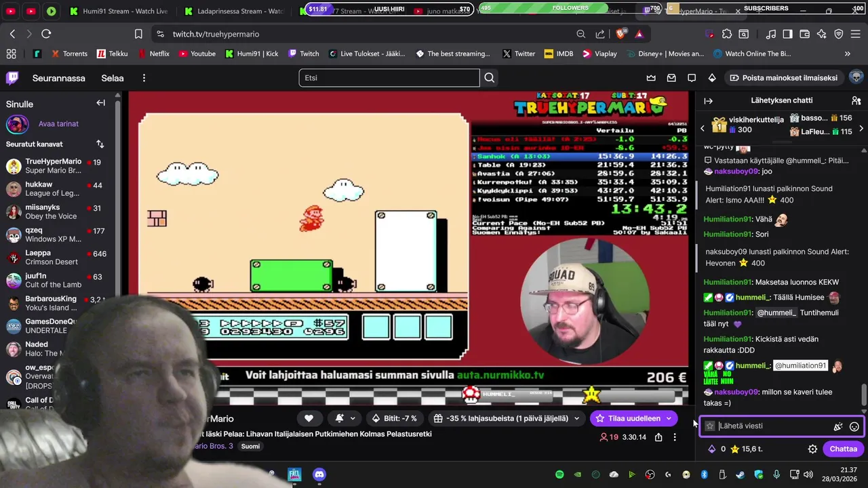Zoom out using the magnifier icon
The width and height of the screenshot is (868, 488).
coord(581,34)
